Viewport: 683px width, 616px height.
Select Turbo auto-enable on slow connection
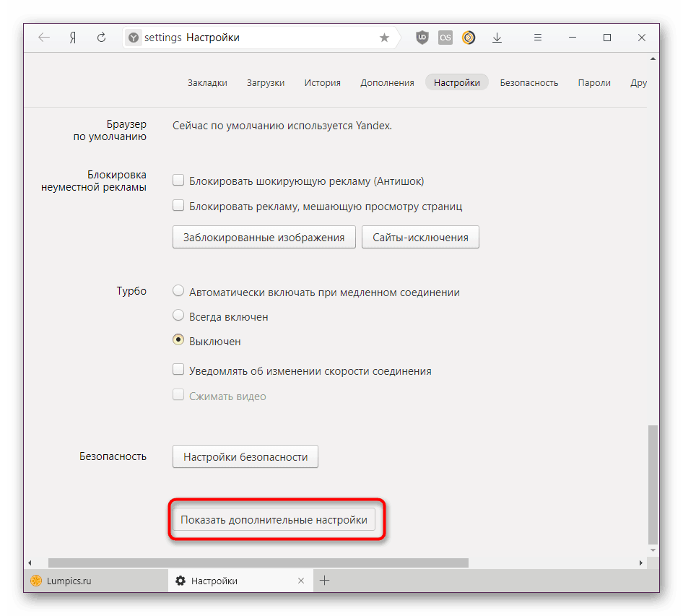pos(178,290)
